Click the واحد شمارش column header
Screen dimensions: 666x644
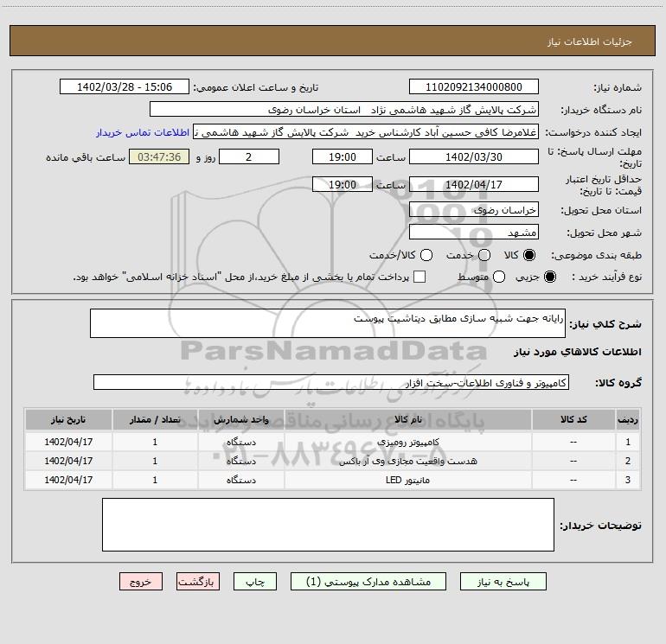pos(240,419)
